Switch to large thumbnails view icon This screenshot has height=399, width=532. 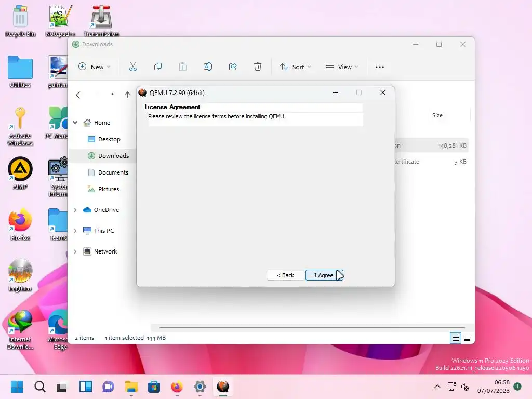(467, 338)
